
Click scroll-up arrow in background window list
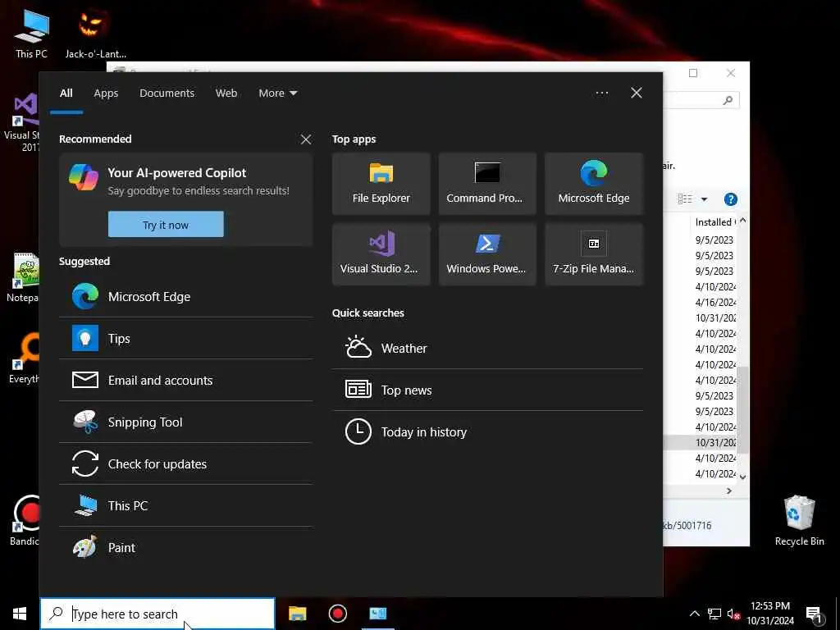(742, 221)
